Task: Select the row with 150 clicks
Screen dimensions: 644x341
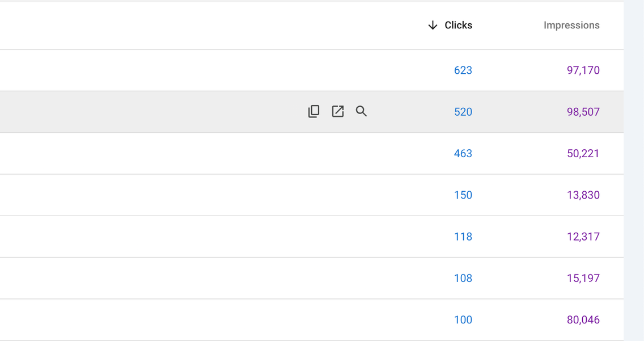Action: pos(464,195)
